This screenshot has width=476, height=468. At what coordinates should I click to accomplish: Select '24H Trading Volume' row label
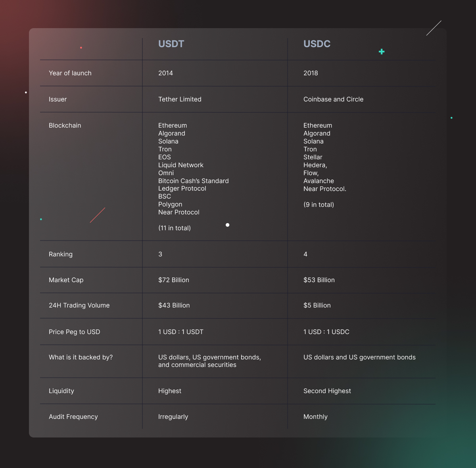pos(79,305)
